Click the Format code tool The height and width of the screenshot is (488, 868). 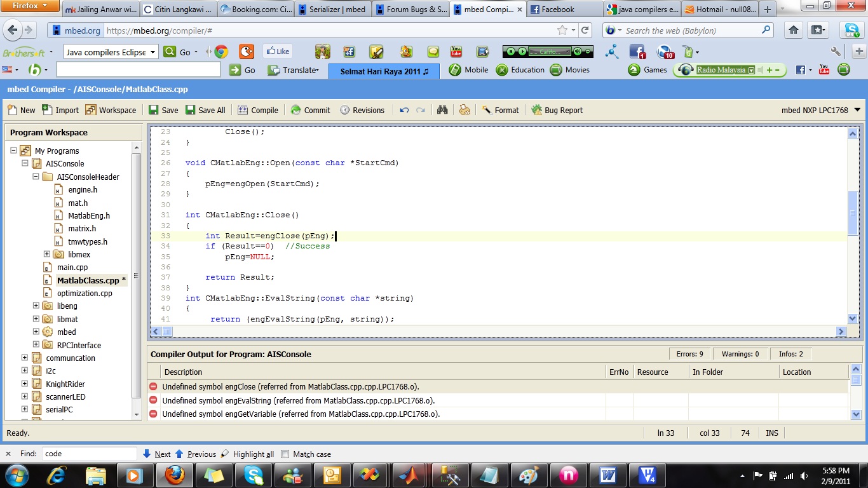point(499,110)
